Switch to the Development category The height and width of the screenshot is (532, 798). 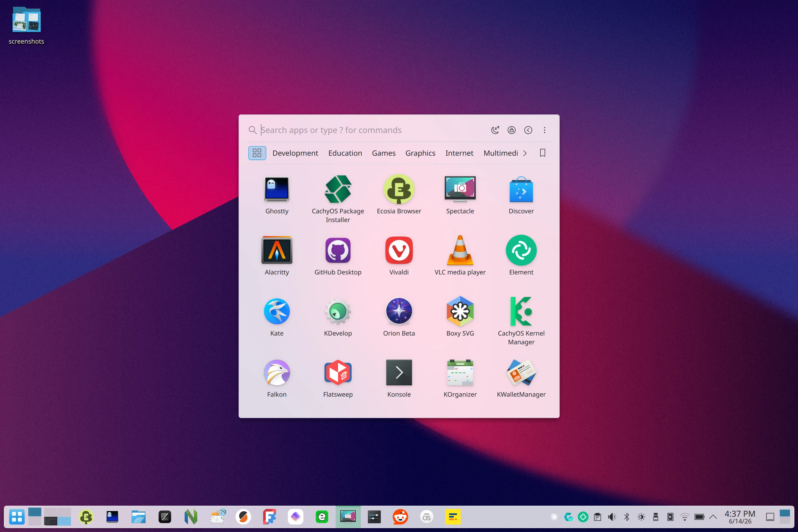click(x=295, y=153)
